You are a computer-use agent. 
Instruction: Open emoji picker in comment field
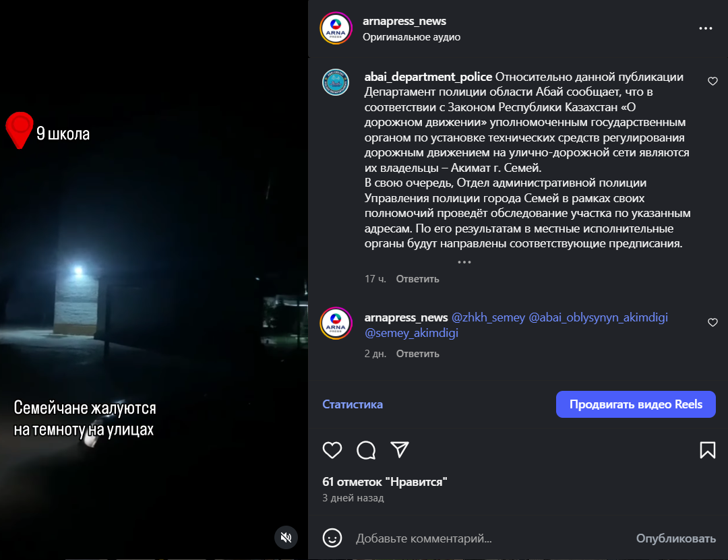332,538
